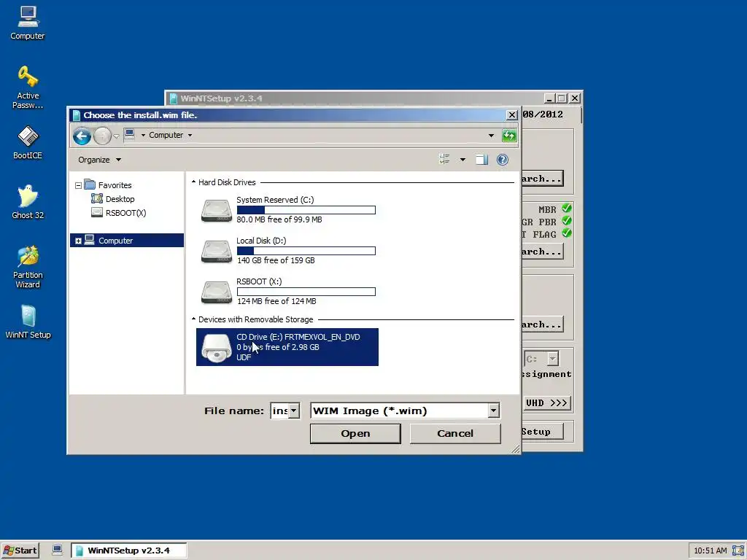747x560 pixels.
Task: Click the Open button
Action: click(x=355, y=433)
